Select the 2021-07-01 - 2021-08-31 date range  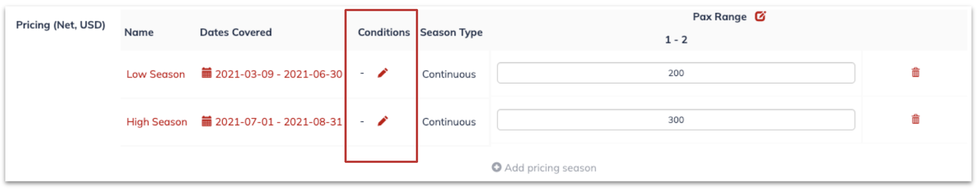tap(279, 121)
